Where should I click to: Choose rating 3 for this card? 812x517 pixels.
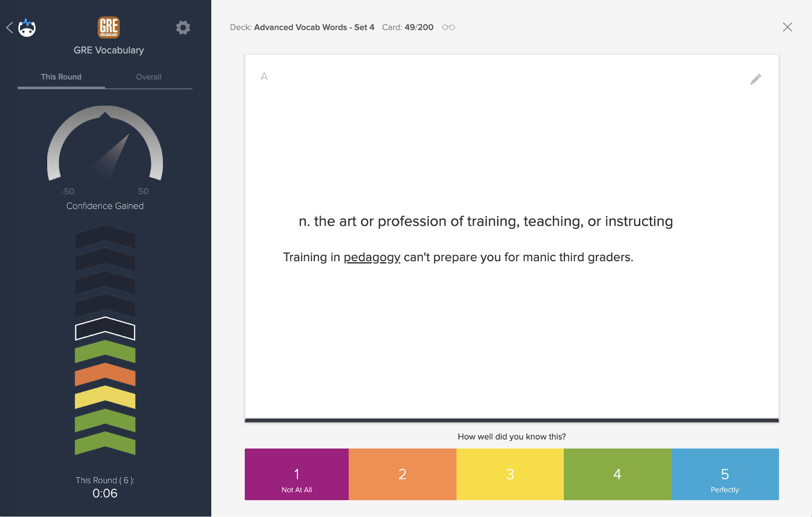(510, 474)
